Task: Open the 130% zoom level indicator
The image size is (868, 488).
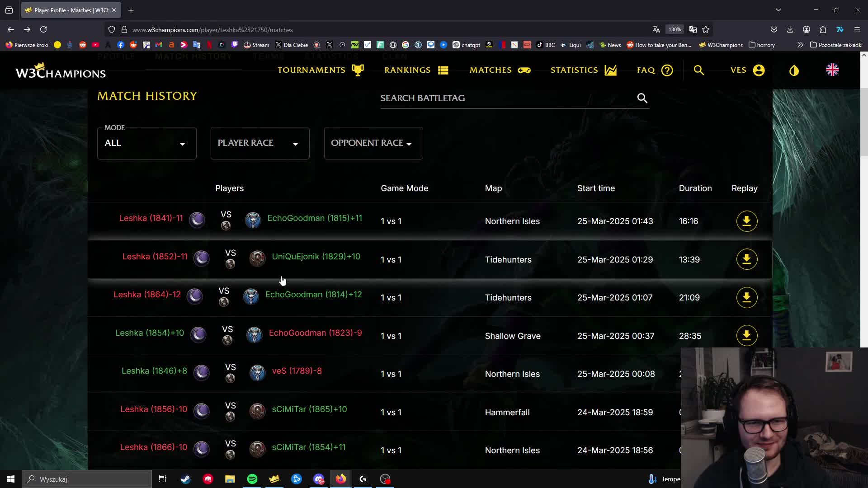Action: [674, 29]
